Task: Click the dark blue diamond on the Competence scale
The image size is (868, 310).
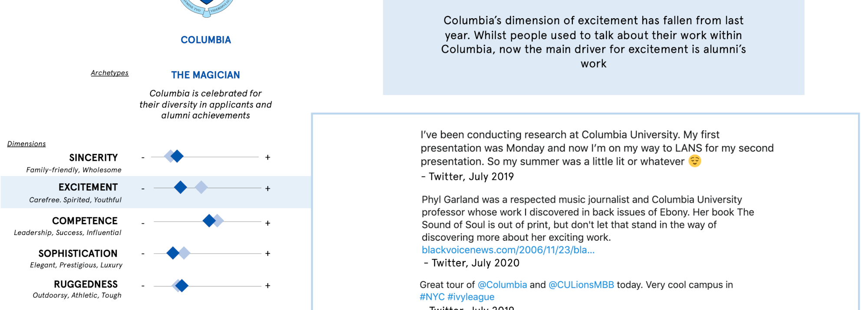Action: 209,221
